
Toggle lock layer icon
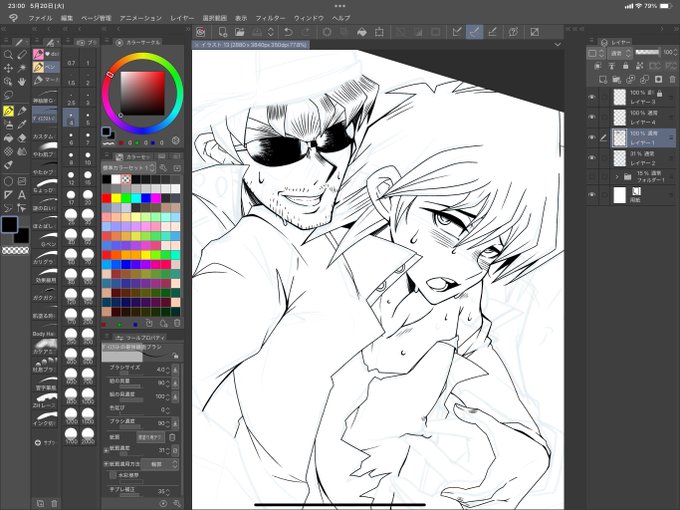[625, 66]
